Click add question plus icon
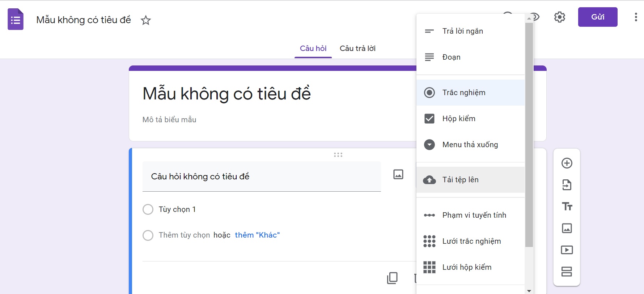 pos(567,163)
